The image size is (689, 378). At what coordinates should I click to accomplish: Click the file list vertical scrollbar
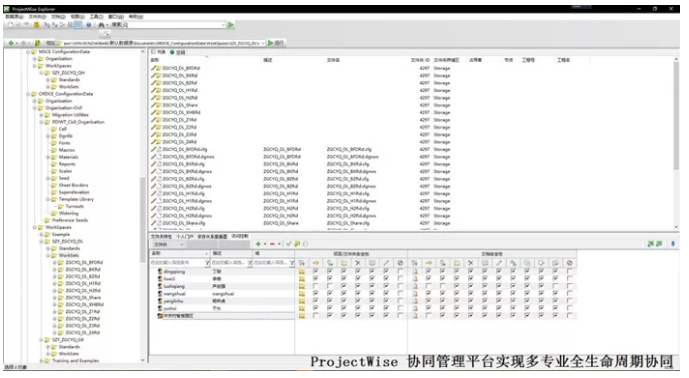tap(676, 115)
